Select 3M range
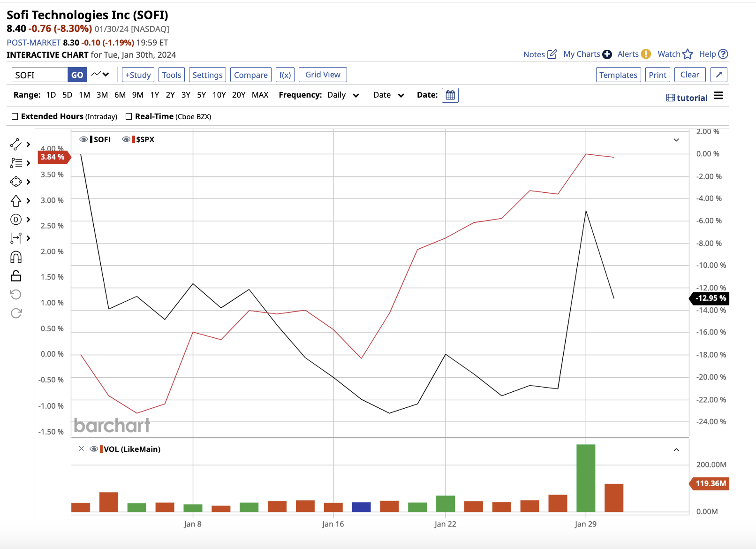This screenshot has height=549, width=756. (102, 95)
